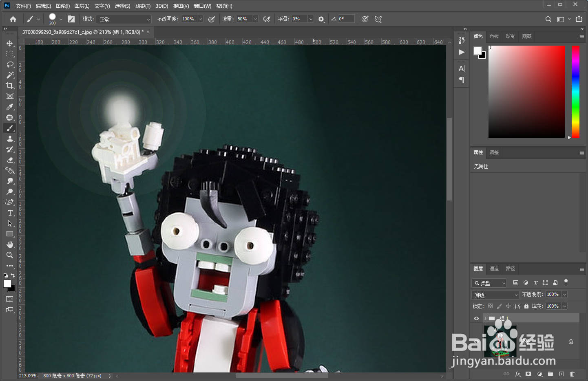Screen dimensions: 588x381
Task: Select the Smudge tool
Action: 10,181
